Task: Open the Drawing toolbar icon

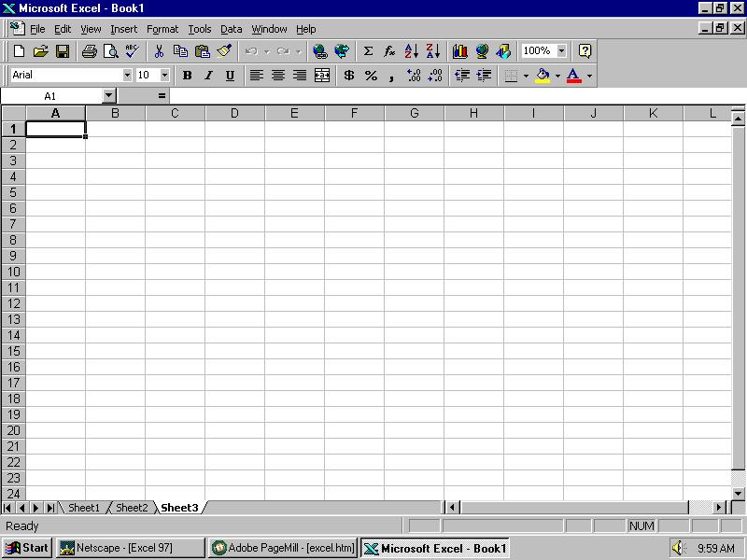Action: [503, 51]
